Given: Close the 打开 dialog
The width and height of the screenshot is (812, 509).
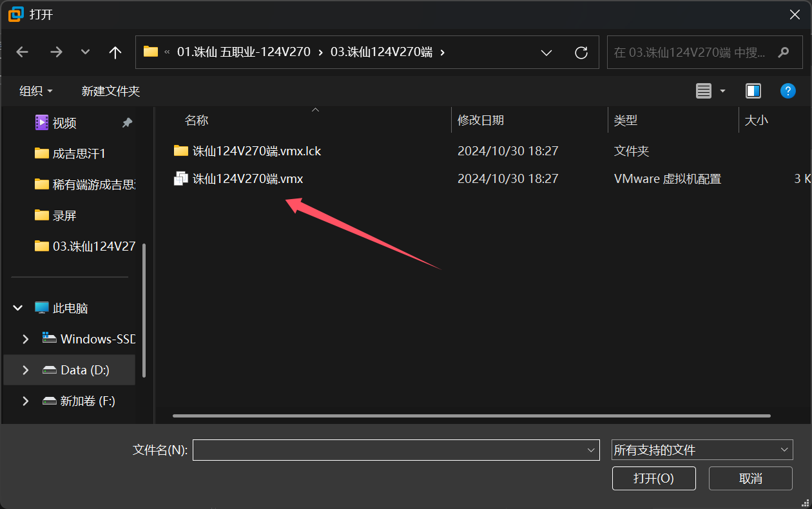Looking at the screenshot, I should point(794,14).
